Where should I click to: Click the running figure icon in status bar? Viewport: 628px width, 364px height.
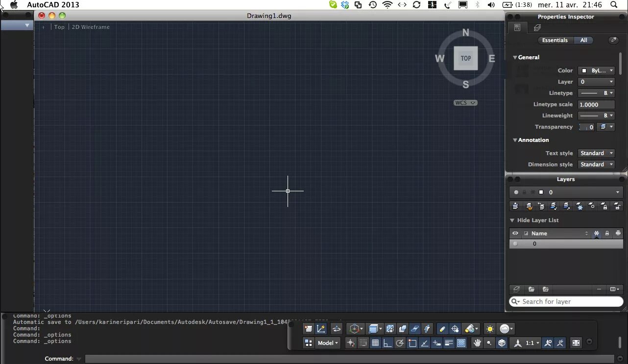428,329
